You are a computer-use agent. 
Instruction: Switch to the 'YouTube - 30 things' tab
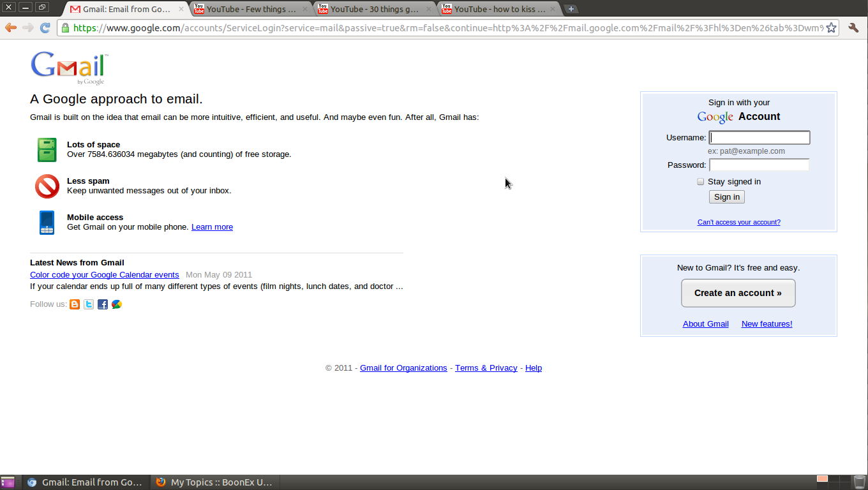click(x=375, y=10)
